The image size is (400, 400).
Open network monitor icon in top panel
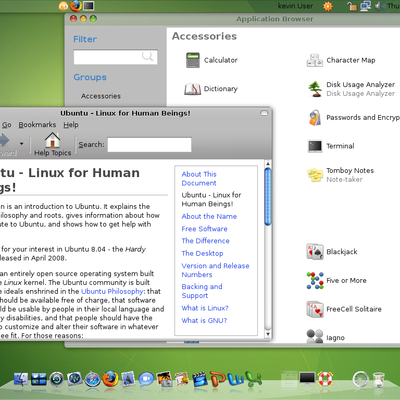click(365, 6)
